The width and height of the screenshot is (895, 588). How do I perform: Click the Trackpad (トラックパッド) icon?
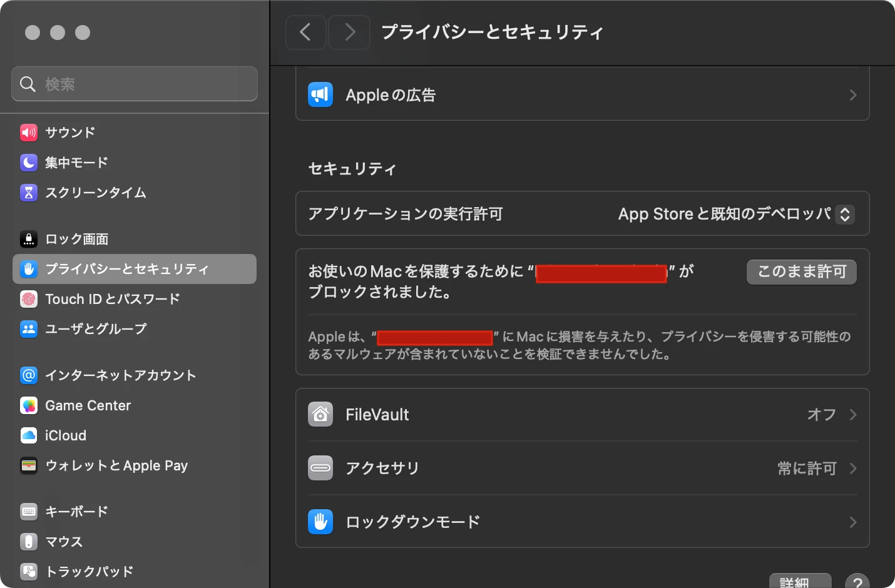[x=29, y=572]
